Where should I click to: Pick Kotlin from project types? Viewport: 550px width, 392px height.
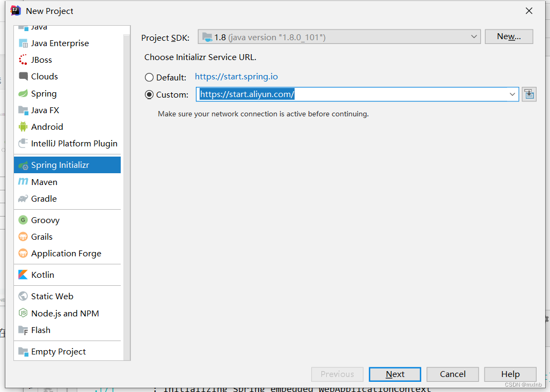coord(68,275)
